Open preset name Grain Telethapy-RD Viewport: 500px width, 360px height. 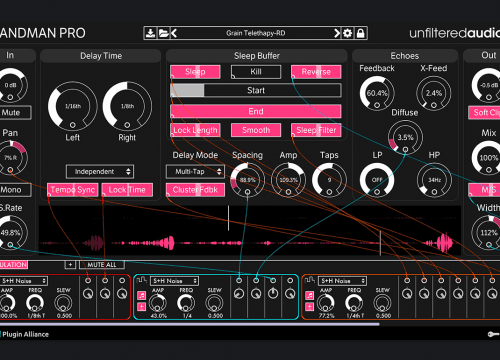tap(256, 33)
